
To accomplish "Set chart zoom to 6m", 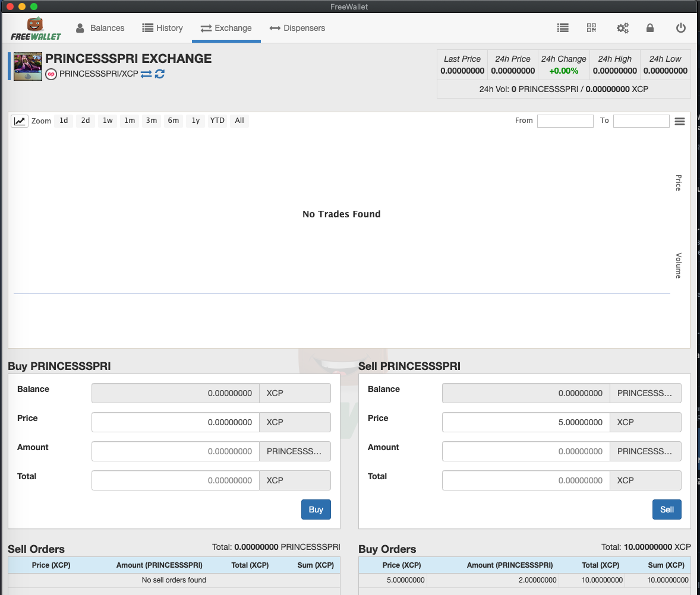I will (173, 121).
